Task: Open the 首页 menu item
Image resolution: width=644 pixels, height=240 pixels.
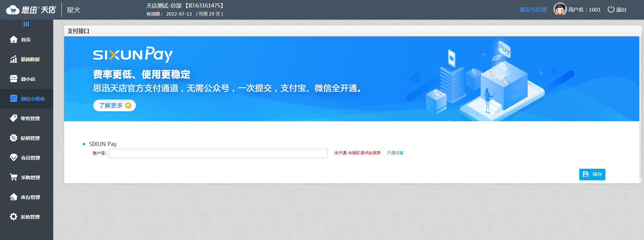Action: point(26,39)
